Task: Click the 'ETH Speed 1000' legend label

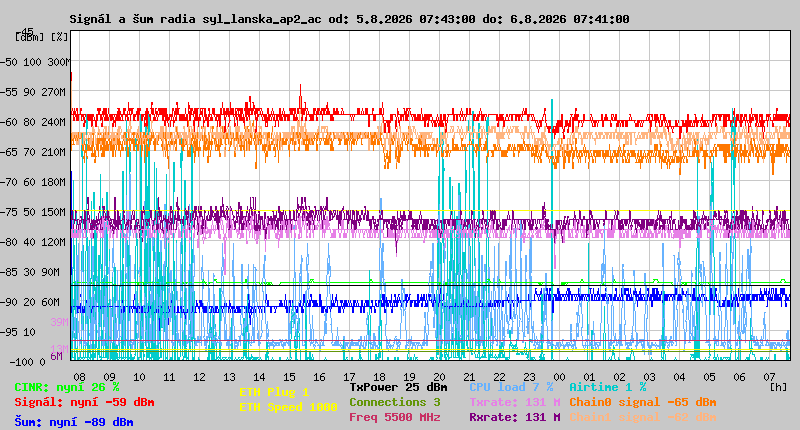Action: [288, 407]
